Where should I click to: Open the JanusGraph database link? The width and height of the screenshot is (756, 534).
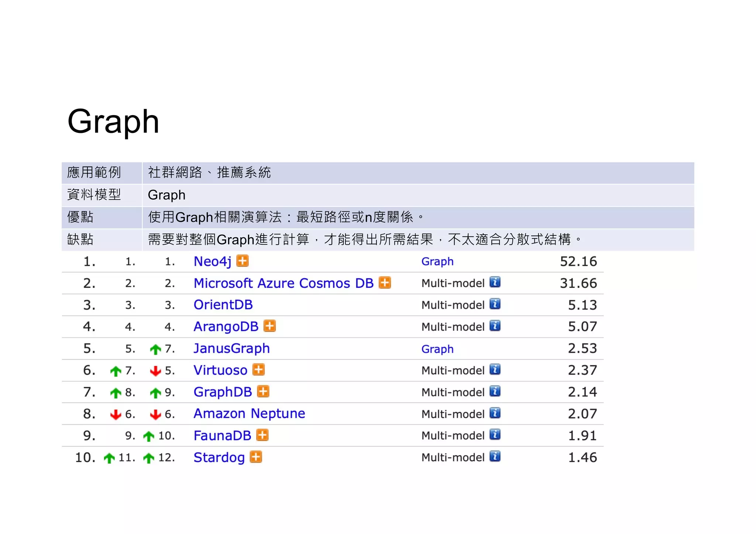tap(231, 348)
